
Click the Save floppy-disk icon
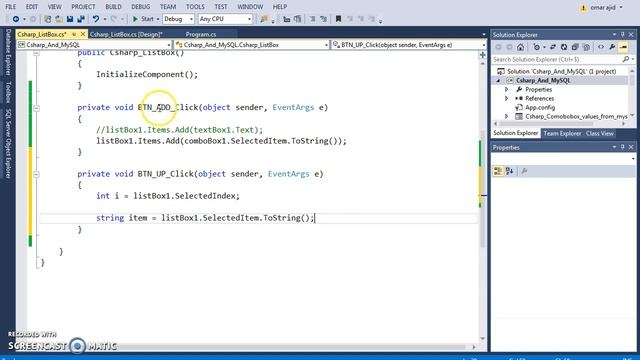point(70,19)
